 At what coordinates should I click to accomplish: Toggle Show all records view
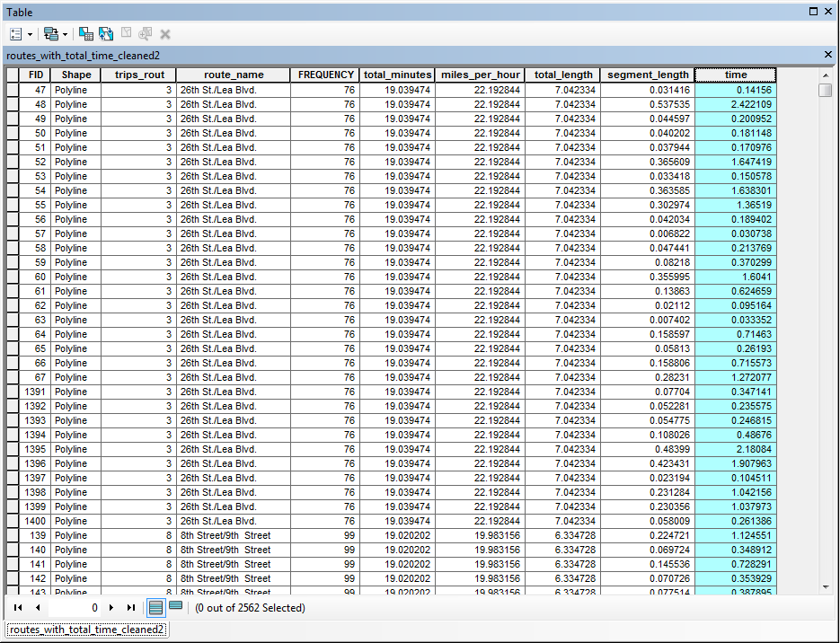(155, 608)
